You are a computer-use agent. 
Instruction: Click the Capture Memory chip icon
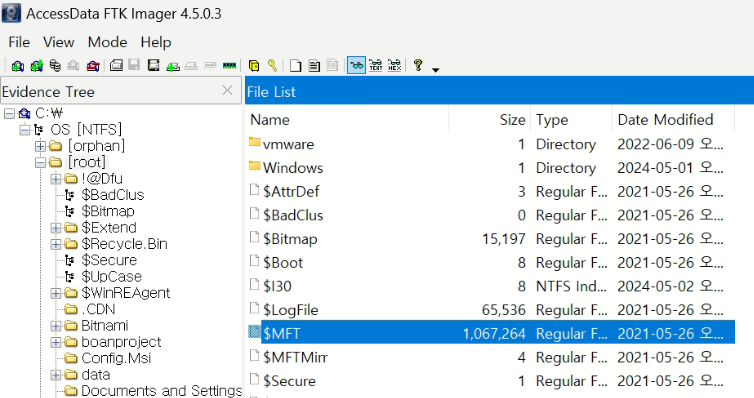229,65
